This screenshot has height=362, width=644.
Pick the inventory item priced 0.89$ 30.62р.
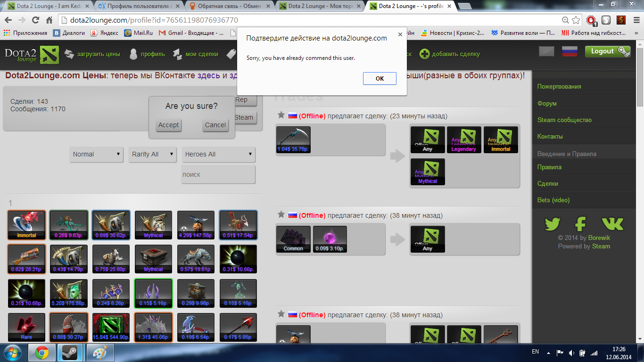111,225
